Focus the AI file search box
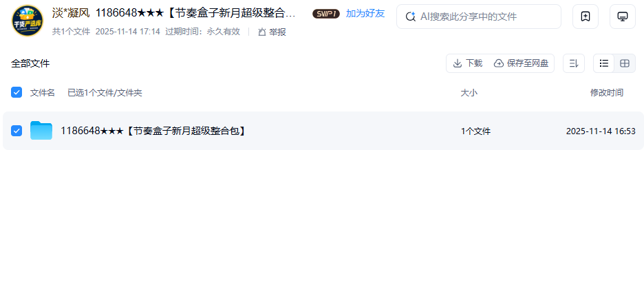Image resolution: width=644 pixels, height=289 pixels. click(x=478, y=17)
